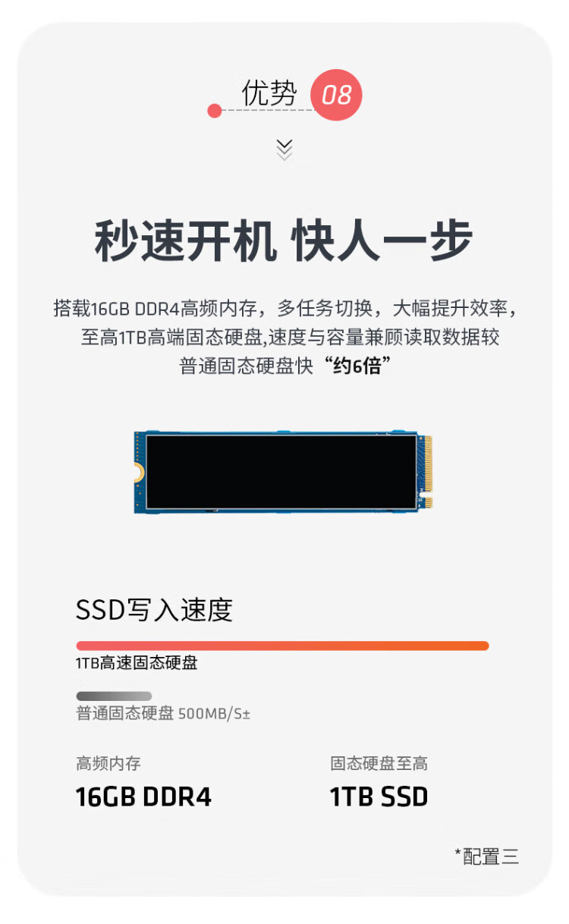
Task: Click the 秒速开机 快人一步 headline
Action: pos(284,241)
